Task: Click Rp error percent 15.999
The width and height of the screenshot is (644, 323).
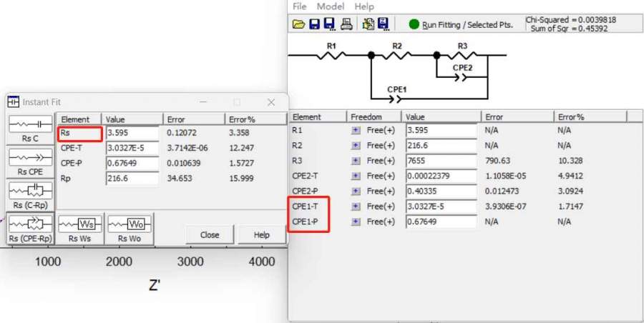Action: (x=241, y=179)
